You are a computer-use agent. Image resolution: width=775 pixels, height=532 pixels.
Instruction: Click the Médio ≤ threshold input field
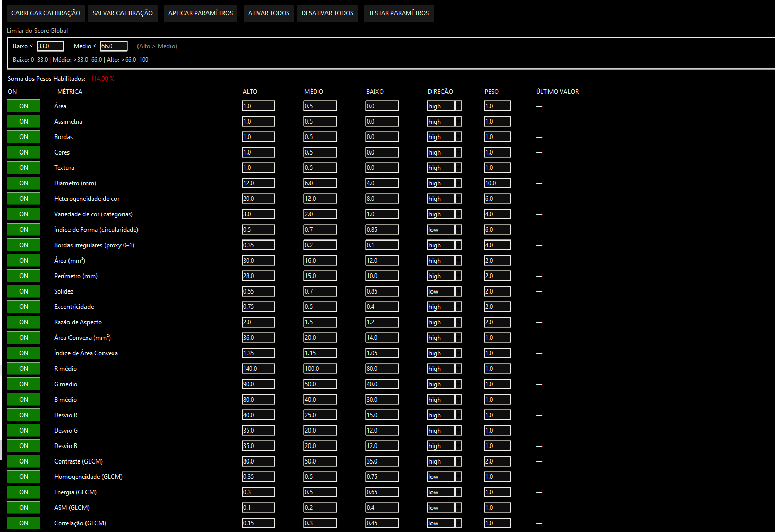click(x=113, y=46)
